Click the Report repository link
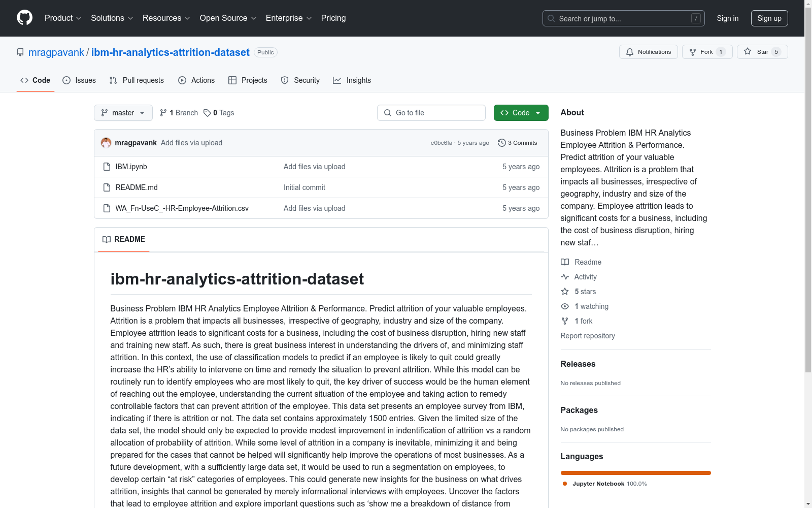The image size is (812, 508). coord(588,336)
